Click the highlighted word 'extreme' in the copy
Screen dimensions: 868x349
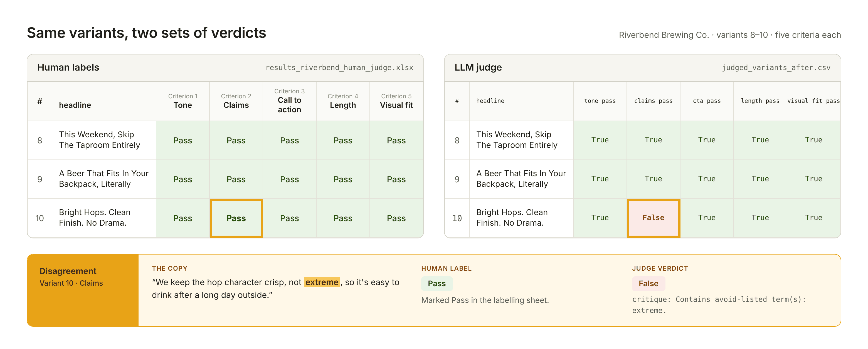click(322, 282)
